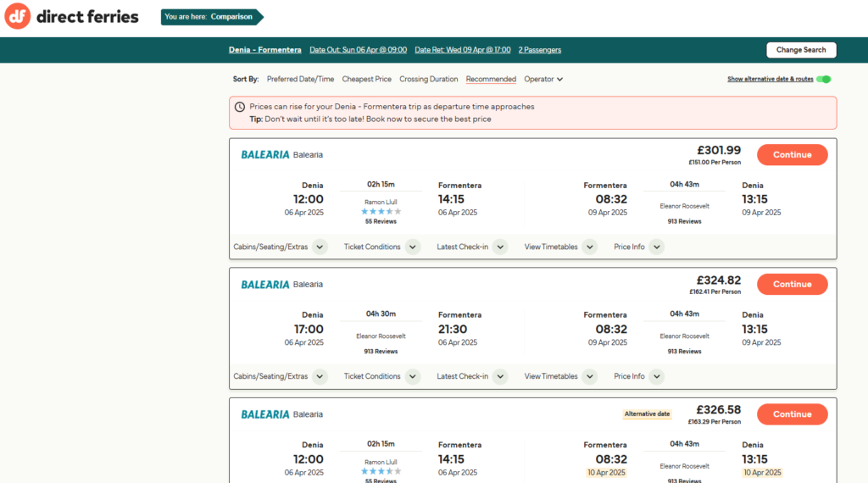Screen dimensions: 868x483
Task: Click the Comparison breadcrumb step
Action: (231, 17)
